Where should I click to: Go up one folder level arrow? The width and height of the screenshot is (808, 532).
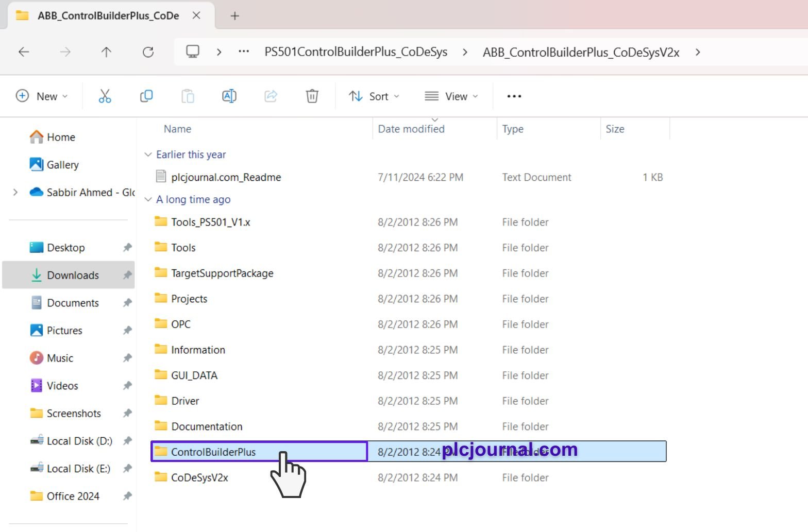point(106,52)
